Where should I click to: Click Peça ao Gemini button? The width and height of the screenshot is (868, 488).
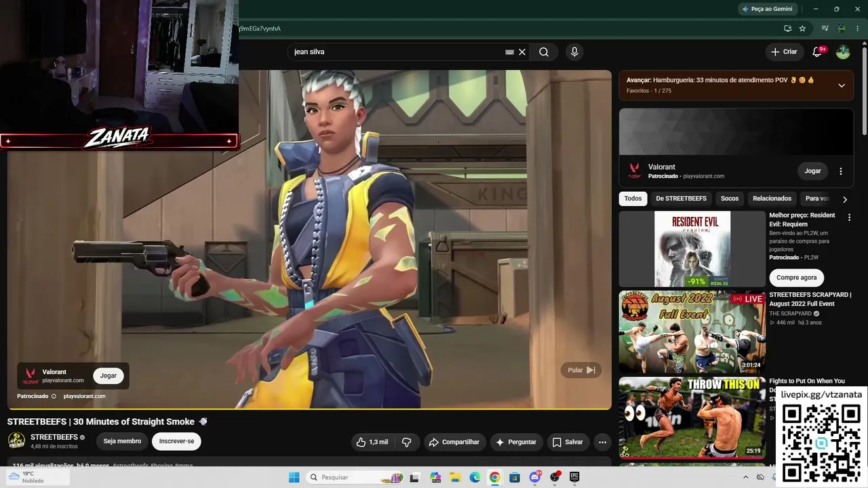tap(767, 9)
